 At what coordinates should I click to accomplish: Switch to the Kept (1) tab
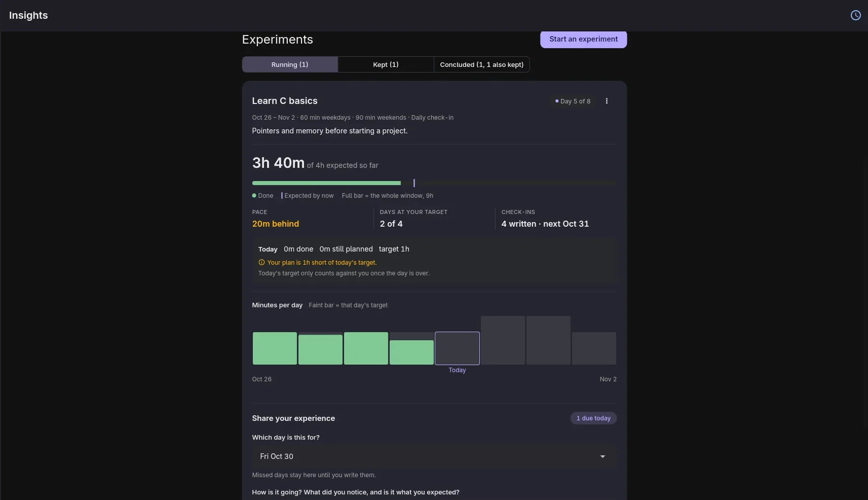click(386, 64)
